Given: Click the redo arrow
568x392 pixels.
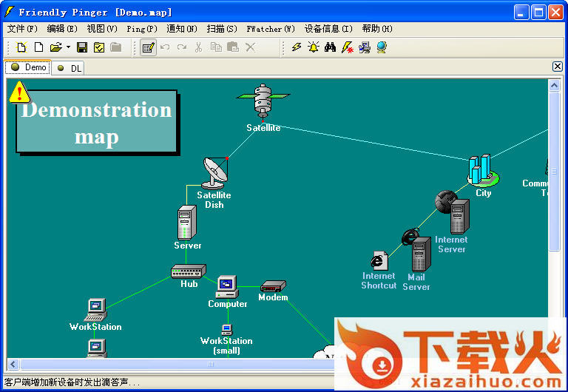Looking at the screenshot, I should [182, 47].
